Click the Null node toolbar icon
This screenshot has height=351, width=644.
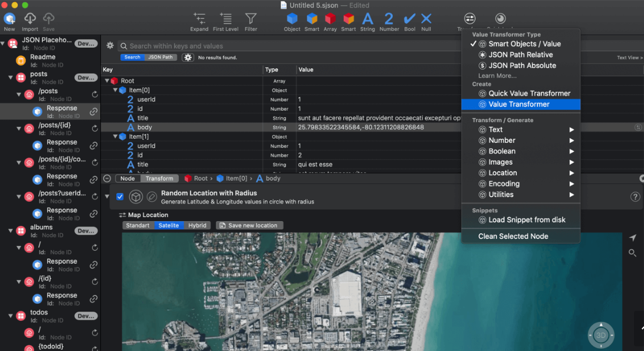coord(426,19)
